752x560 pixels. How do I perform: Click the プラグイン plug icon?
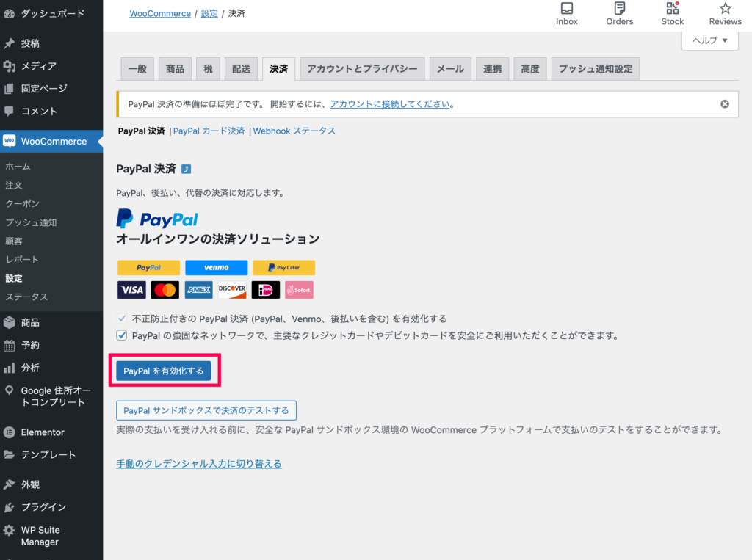(9, 506)
